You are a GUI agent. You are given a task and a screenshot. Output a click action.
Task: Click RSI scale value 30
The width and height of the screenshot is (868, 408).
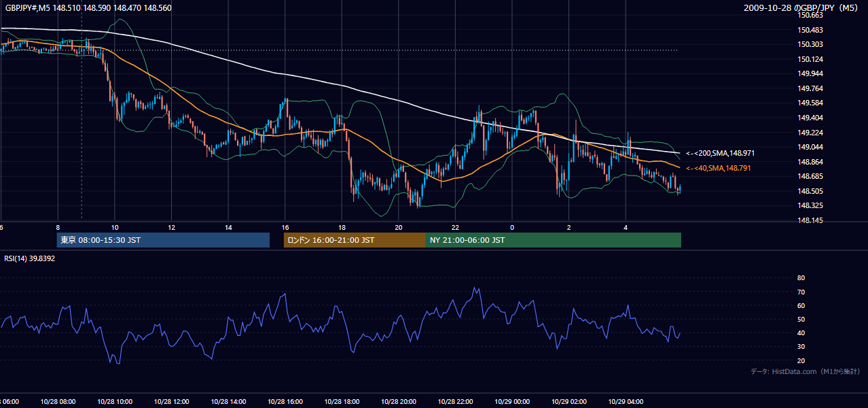801,346
